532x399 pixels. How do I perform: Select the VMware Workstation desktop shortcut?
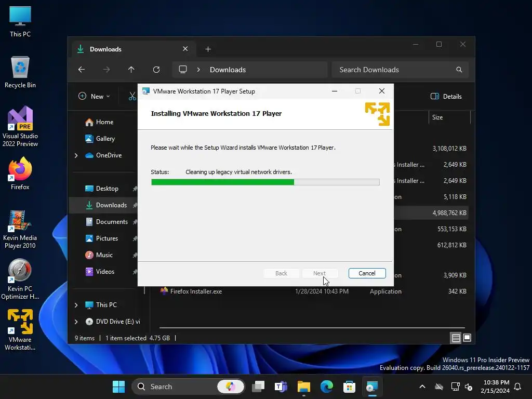click(x=20, y=329)
